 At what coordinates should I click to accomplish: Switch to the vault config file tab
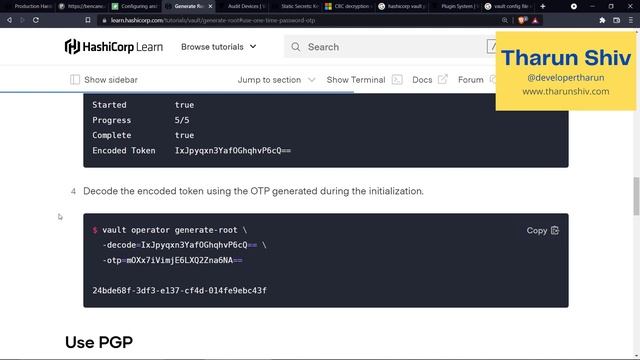509,6
